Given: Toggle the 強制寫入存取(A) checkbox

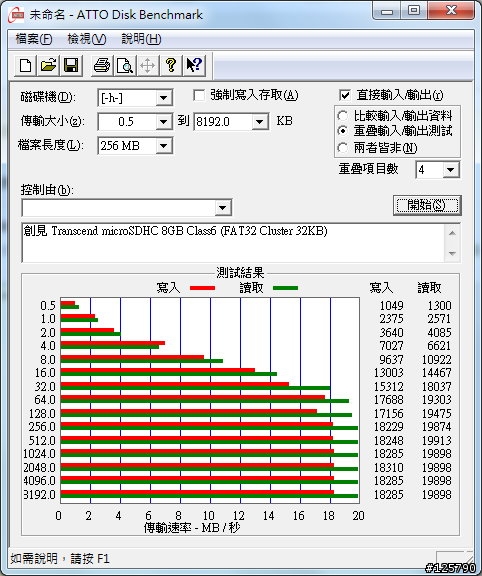Looking at the screenshot, I should click(199, 96).
